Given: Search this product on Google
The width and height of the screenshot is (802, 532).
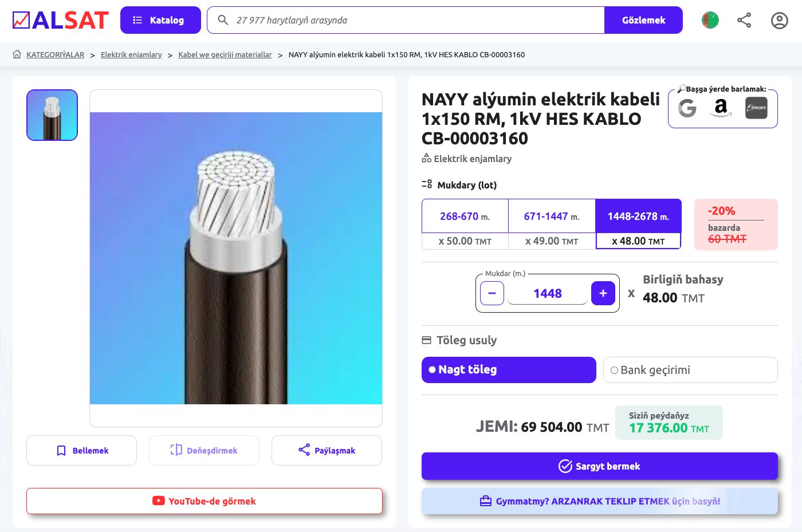Looking at the screenshot, I should [687, 108].
